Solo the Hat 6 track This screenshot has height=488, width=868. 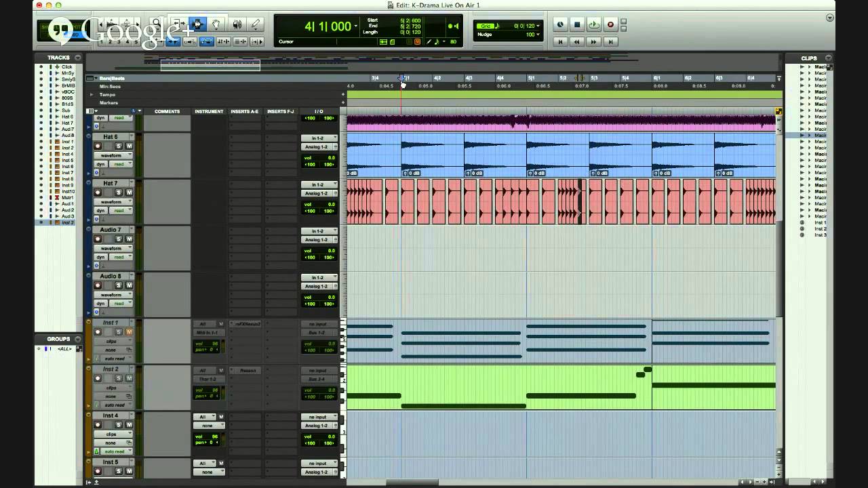[x=119, y=146]
